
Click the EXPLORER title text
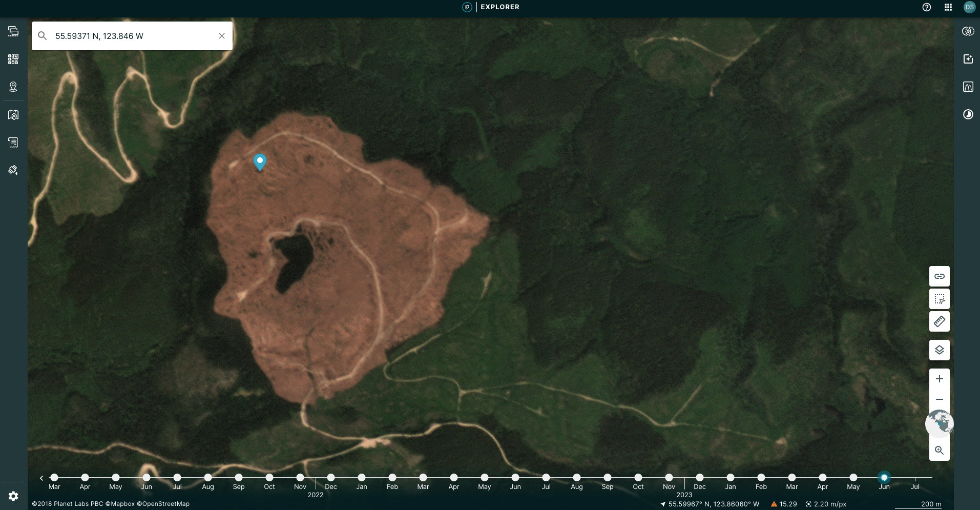500,7
